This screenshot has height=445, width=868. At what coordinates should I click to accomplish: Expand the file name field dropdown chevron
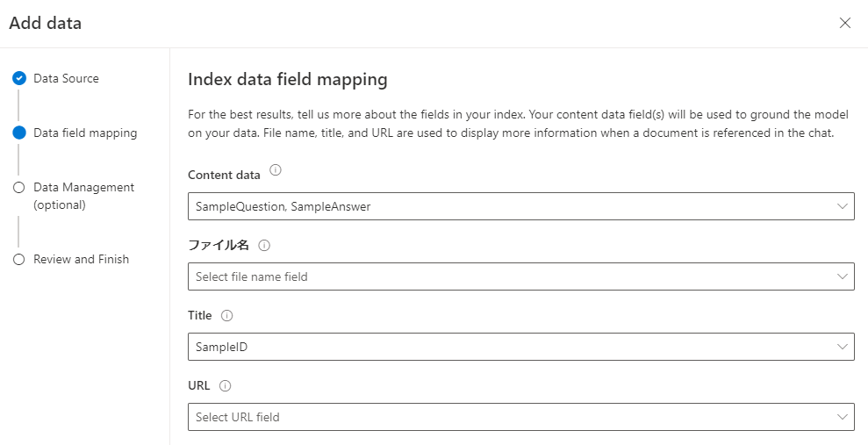[x=843, y=276]
